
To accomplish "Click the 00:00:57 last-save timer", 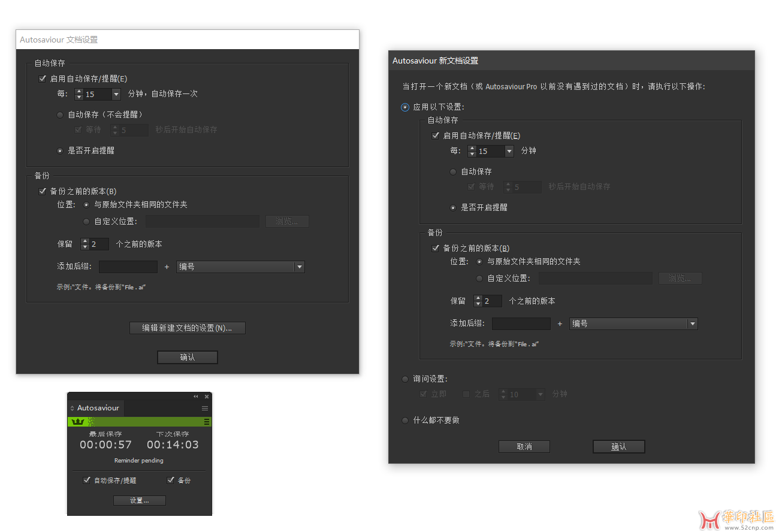I will tap(106, 445).
